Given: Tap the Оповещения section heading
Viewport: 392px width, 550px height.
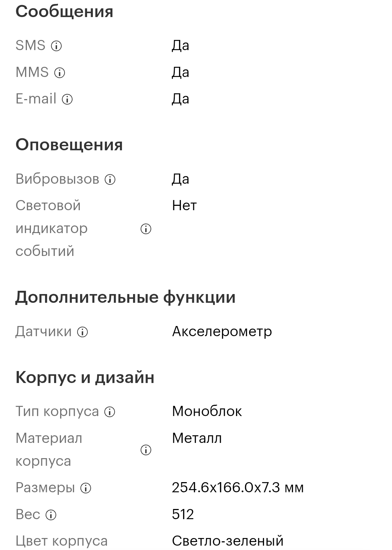Looking at the screenshot, I should tap(69, 145).
